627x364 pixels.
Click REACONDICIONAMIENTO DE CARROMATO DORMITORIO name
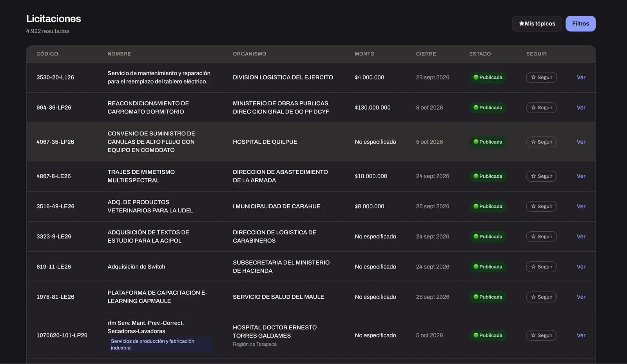148,108
